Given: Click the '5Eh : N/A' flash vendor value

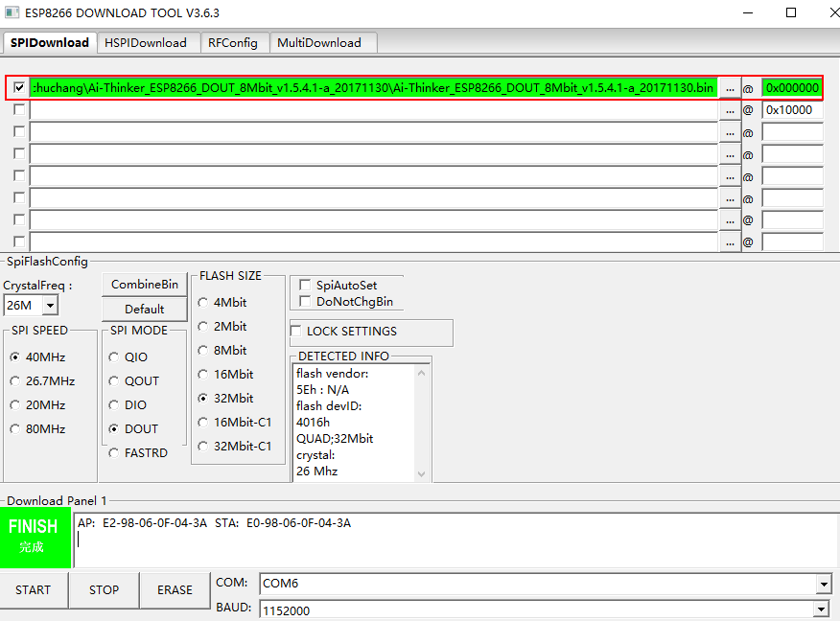Looking at the screenshot, I should tap(322, 390).
